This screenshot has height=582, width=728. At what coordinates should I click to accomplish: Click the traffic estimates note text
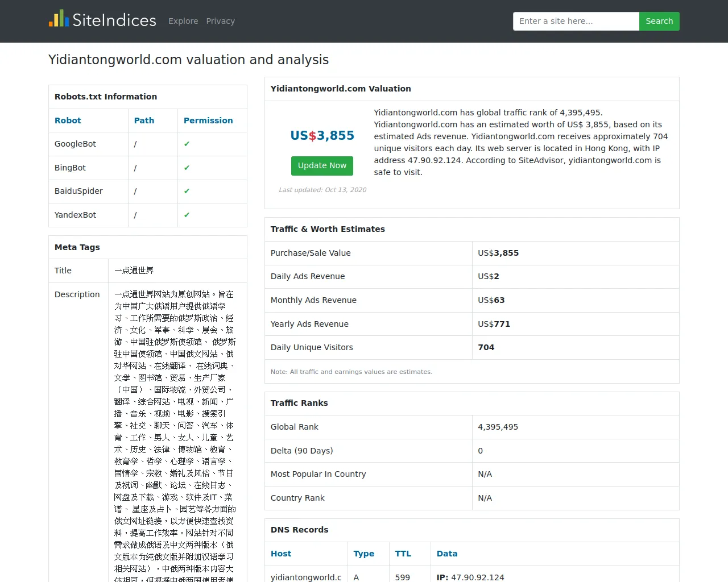click(351, 372)
